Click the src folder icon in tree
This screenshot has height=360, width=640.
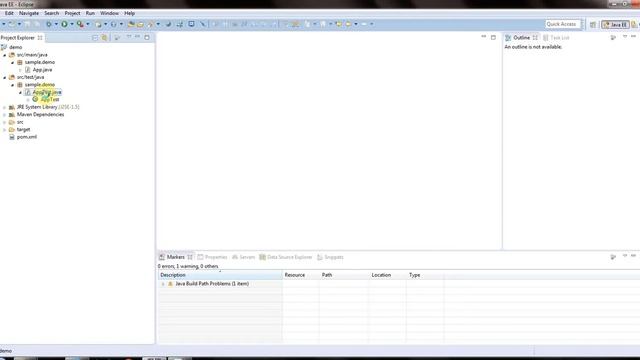(x=12, y=122)
